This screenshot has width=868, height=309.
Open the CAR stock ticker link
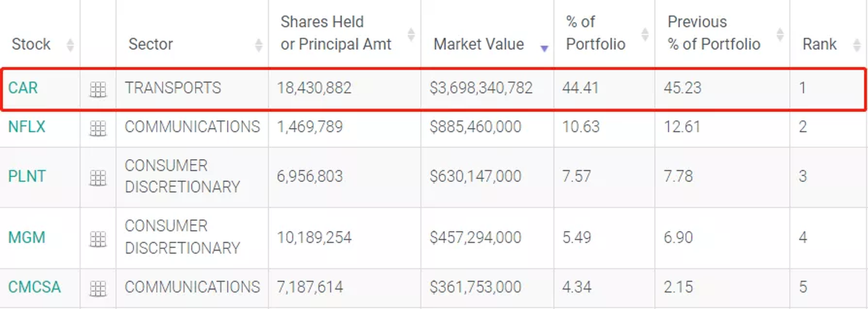click(x=23, y=88)
